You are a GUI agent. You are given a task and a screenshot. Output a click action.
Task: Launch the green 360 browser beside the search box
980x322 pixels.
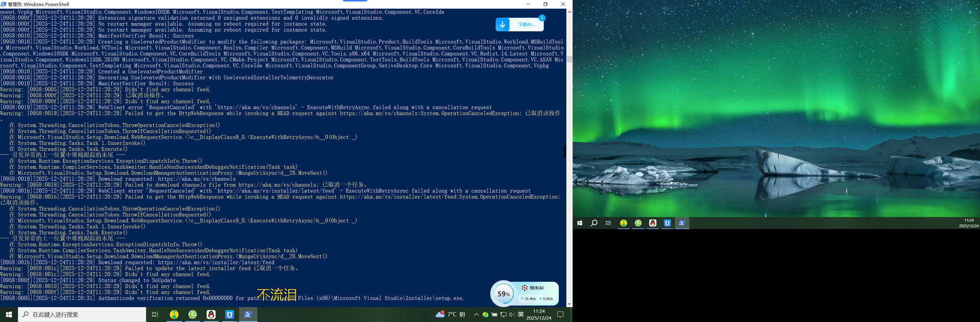[x=192, y=315]
